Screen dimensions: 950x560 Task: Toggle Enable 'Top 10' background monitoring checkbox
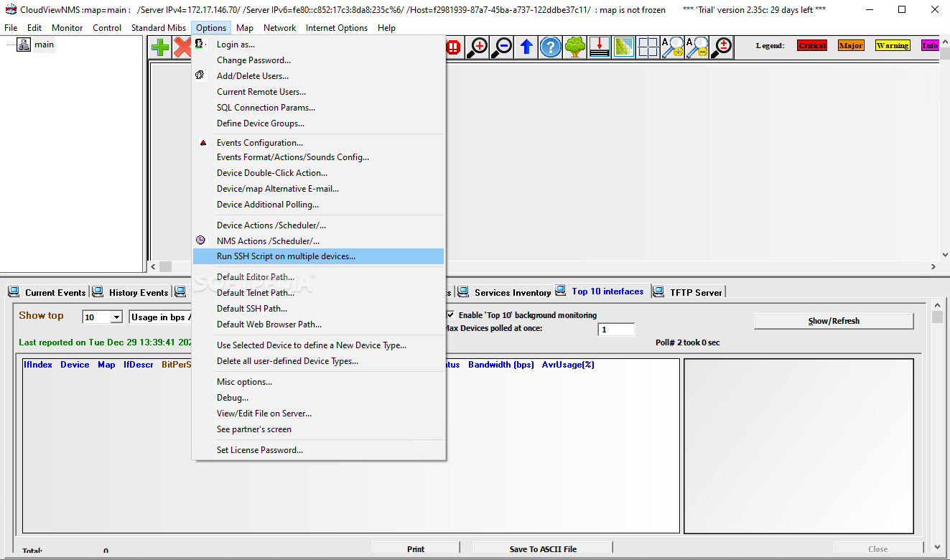[450, 314]
